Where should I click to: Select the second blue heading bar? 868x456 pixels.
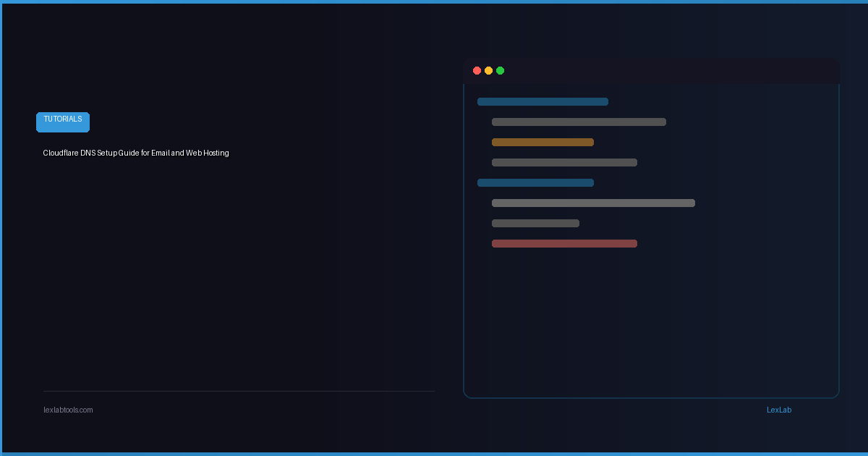point(535,182)
